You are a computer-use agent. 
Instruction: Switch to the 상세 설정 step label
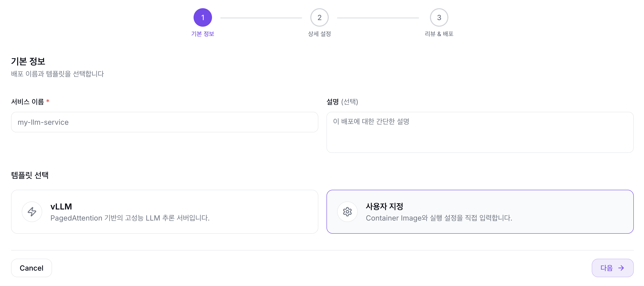(319, 34)
